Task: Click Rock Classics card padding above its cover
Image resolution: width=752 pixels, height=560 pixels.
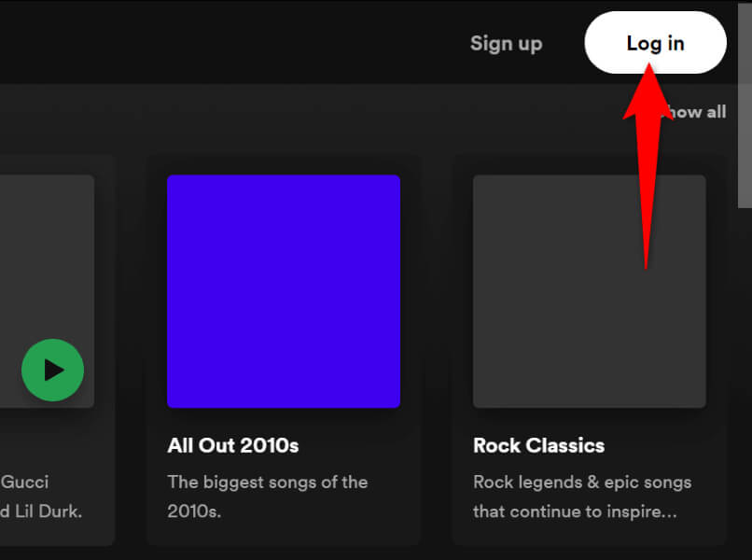Action: tap(589, 164)
